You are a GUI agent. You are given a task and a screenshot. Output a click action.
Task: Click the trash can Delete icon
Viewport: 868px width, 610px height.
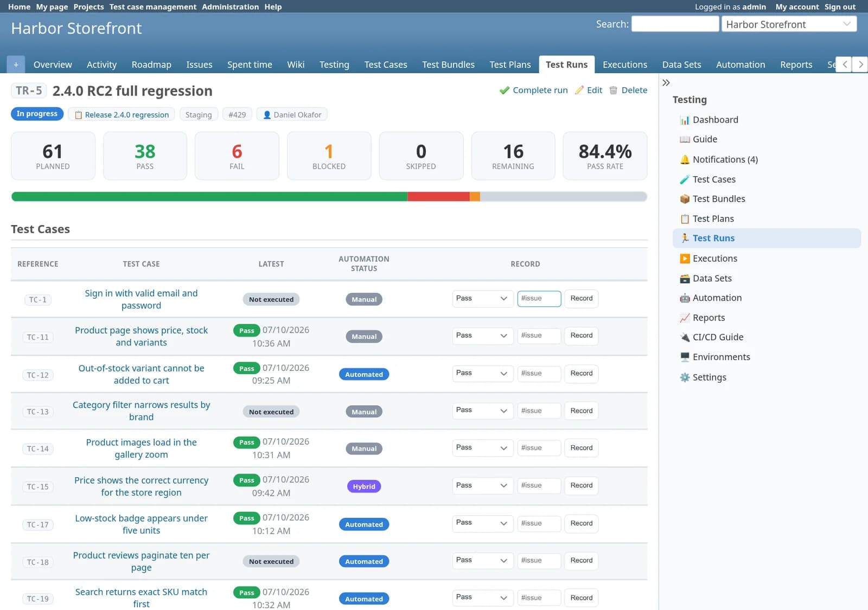[x=614, y=90]
